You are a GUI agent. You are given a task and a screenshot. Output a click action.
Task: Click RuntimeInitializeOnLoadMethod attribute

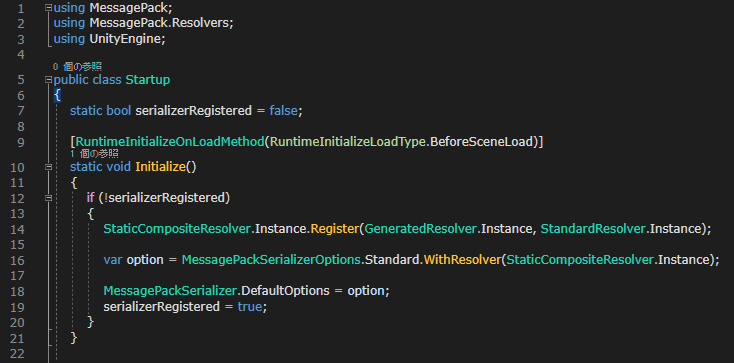tap(170, 142)
